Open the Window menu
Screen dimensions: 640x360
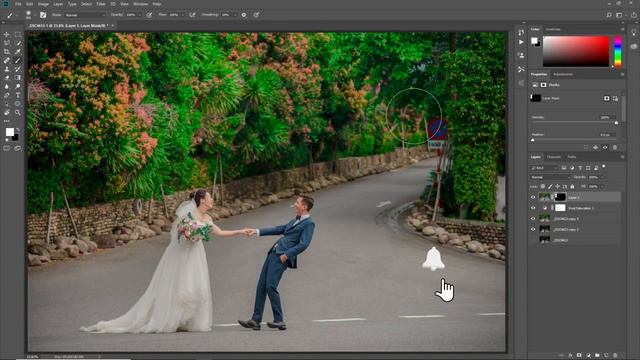(x=141, y=4)
